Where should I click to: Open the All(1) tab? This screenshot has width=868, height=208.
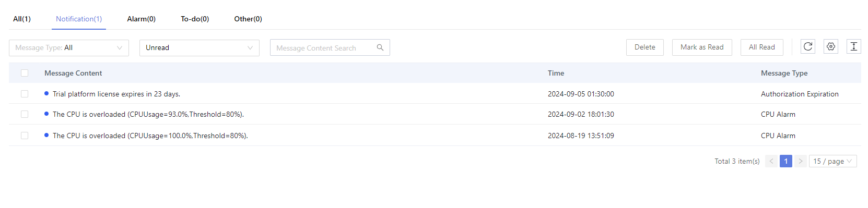22,19
